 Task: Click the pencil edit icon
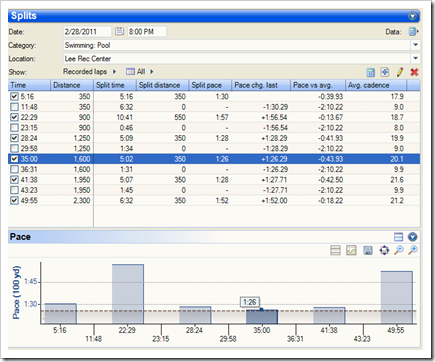coord(400,72)
